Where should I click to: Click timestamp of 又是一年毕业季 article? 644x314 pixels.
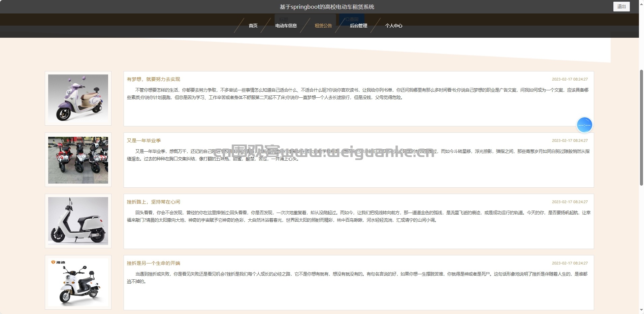coord(570,140)
